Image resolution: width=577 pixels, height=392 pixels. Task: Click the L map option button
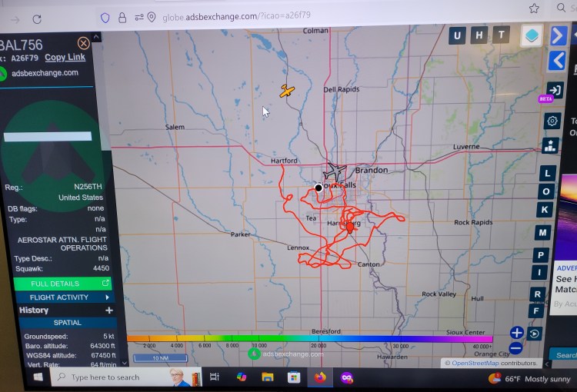tap(547, 173)
